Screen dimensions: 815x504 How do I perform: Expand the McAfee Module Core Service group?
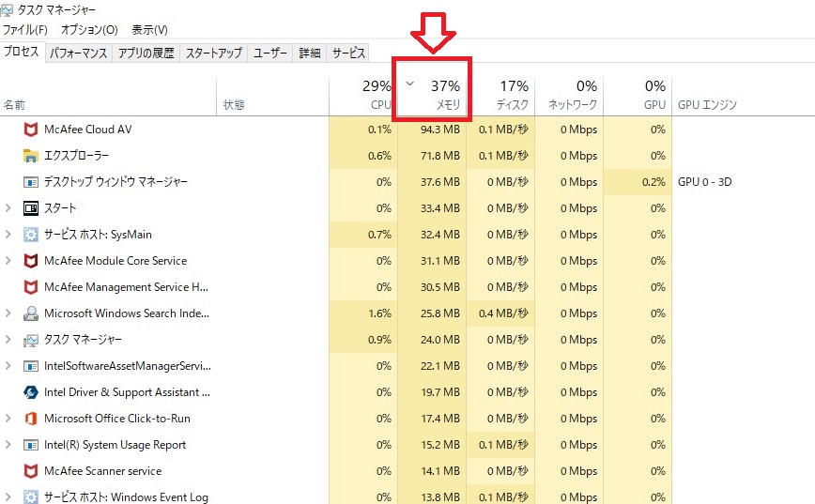(8, 261)
